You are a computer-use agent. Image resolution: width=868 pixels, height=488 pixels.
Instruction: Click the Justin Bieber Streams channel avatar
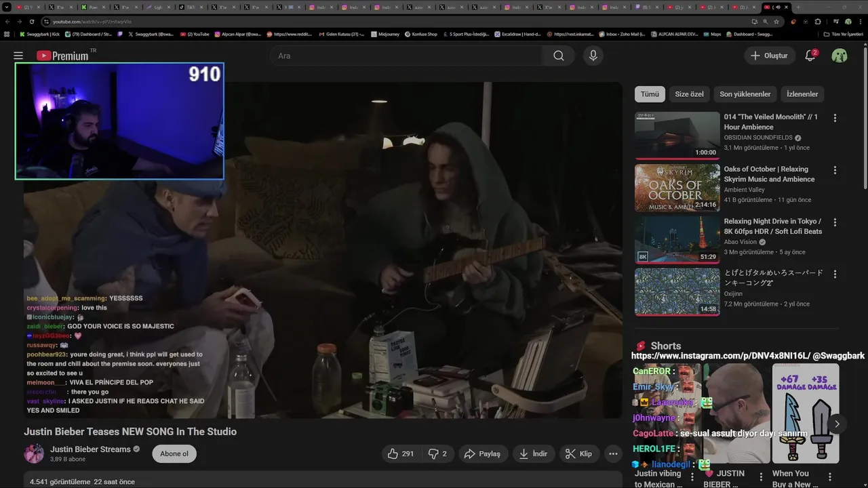coord(34,453)
